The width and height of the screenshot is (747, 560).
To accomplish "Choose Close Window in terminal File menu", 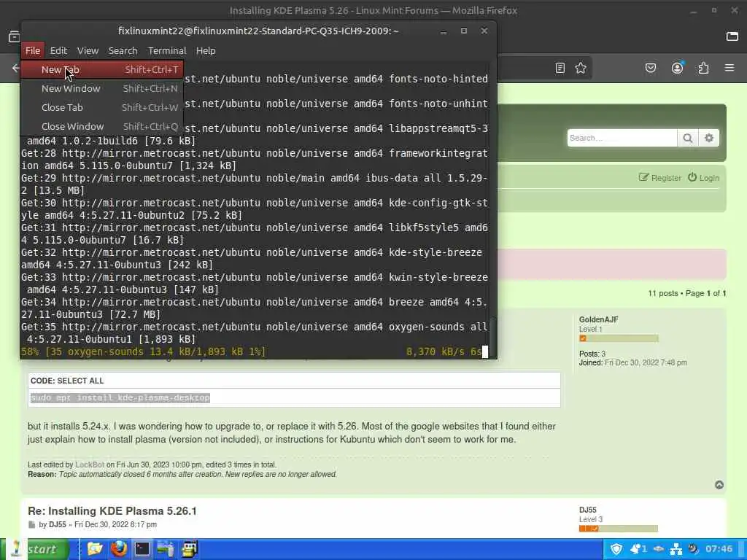I will (x=101, y=127).
